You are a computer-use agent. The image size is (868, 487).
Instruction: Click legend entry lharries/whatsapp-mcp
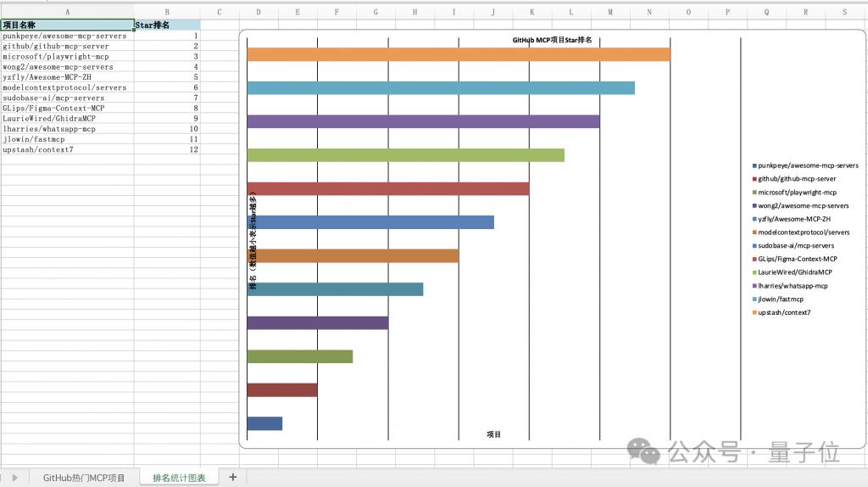pos(790,286)
